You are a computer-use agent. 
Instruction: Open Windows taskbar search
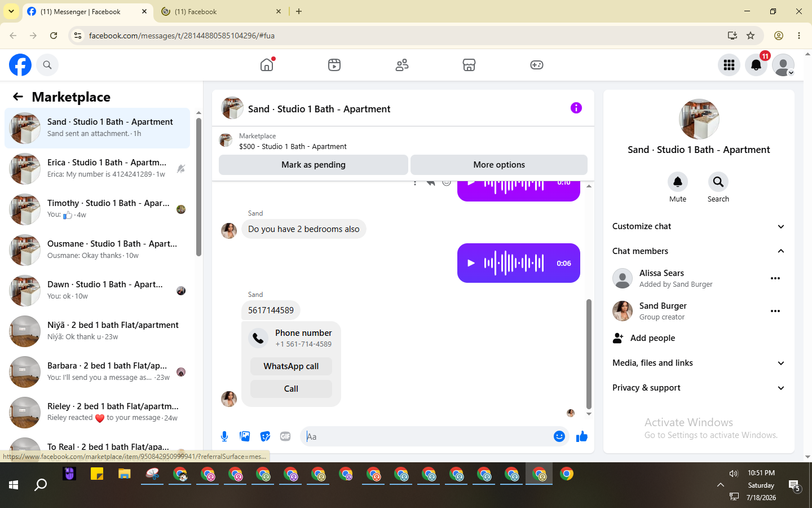tap(41, 485)
